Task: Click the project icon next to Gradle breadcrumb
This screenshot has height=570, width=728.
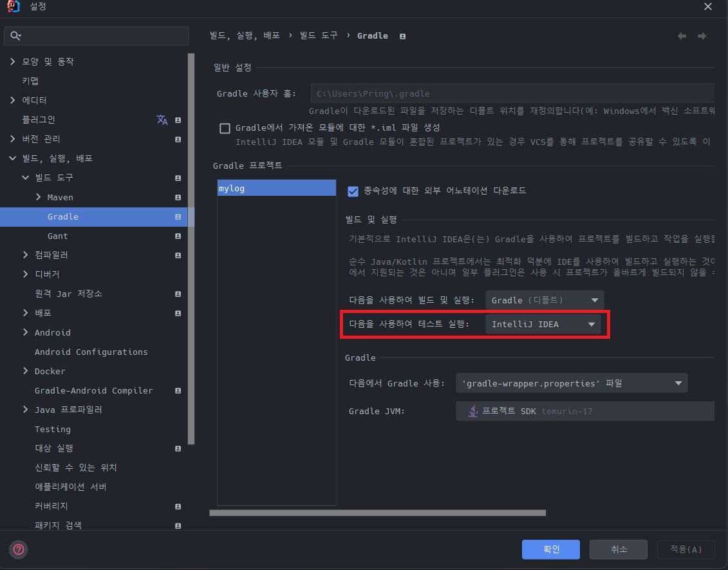Action: 402,36
